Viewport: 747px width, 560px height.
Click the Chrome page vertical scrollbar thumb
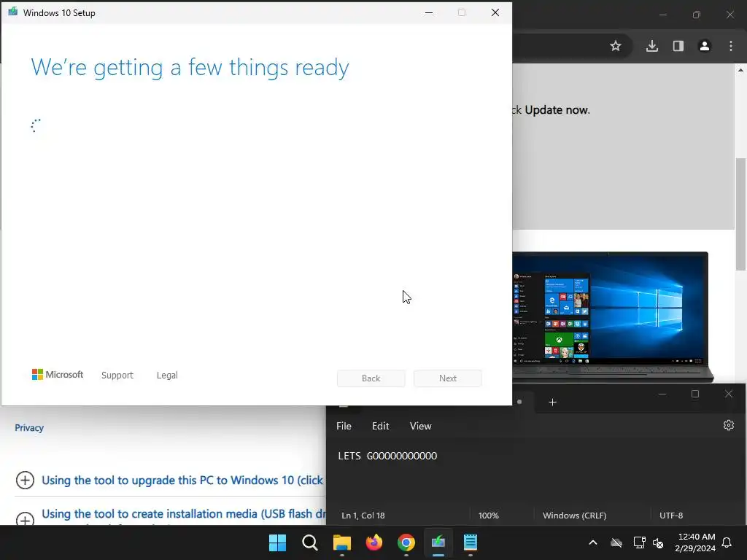(x=741, y=214)
